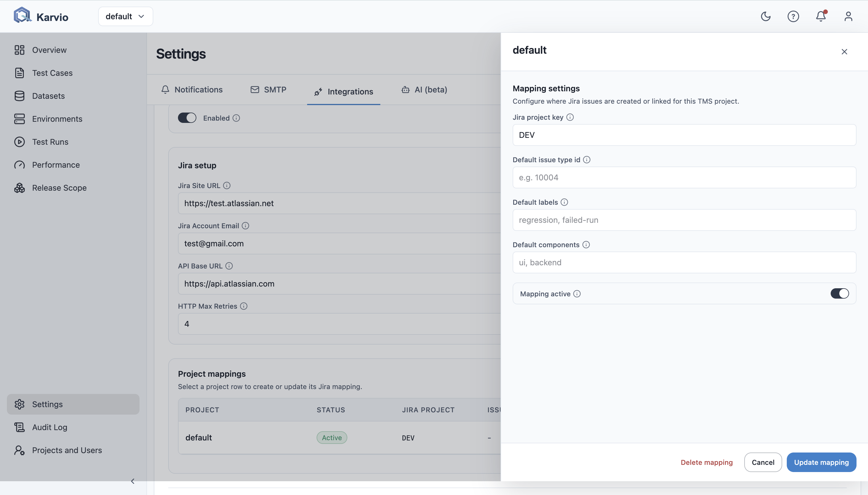Viewport: 868px width, 495px height.
Task: Click Update mapping button
Action: [x=821, y=462]
